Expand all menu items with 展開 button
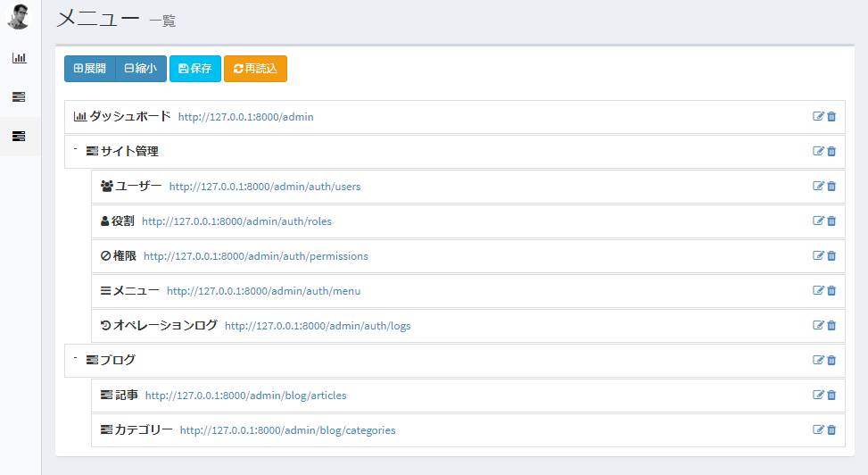The height and width of the screenshot is (475, 868). tap(90, 69)
